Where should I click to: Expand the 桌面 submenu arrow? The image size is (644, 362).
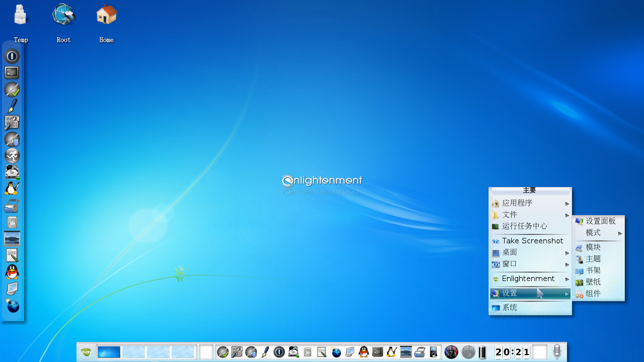[x=567, y=253]
